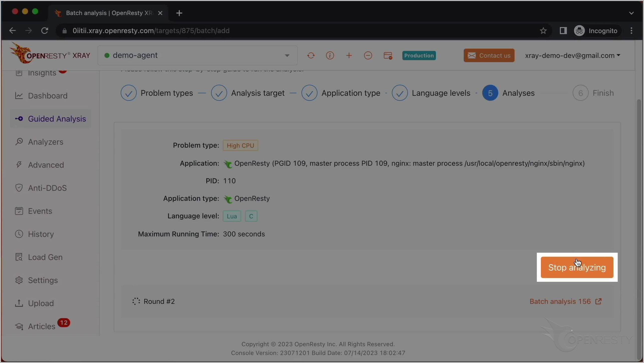Viewport: 644px width, 363px height.
Task: Open a new browser tab with the plus
Action: [179, 13]
